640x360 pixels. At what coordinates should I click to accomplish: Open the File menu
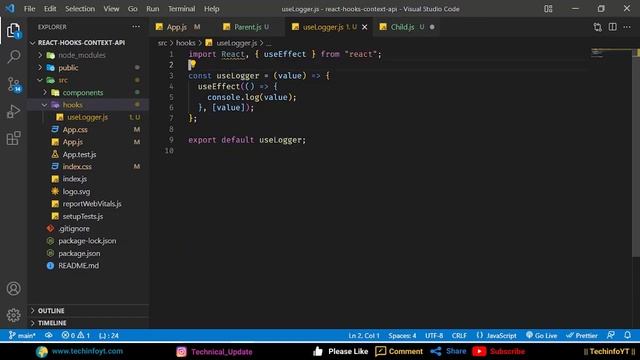29,9
